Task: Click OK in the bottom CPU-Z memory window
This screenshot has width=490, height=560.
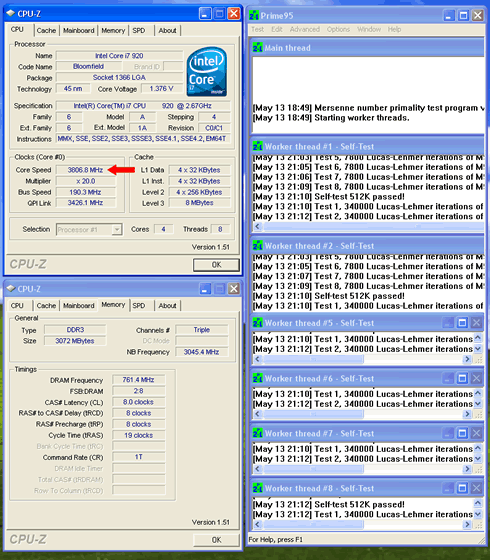Action: click(216, 540)
